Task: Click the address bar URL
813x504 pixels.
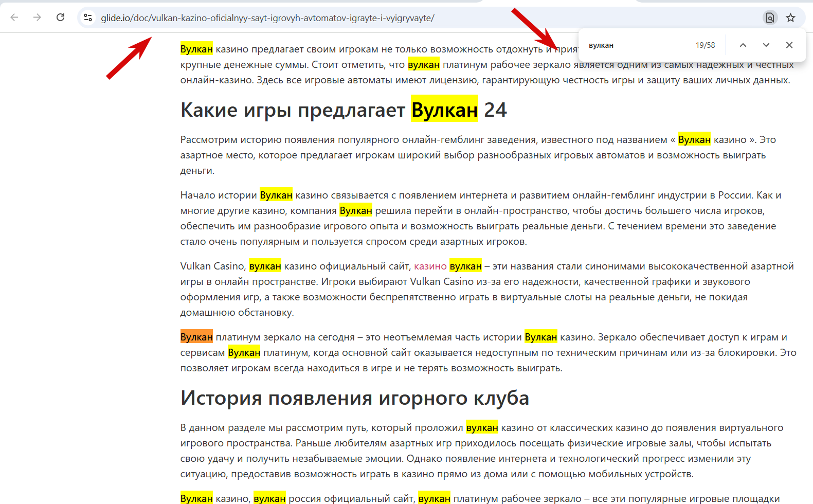Action: pos(267,18)
